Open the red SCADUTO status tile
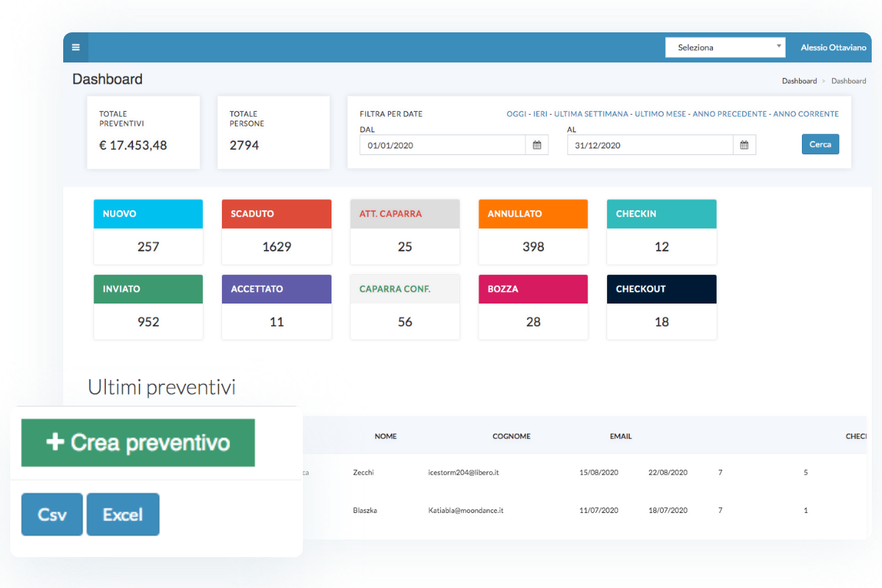 point(276,231)
